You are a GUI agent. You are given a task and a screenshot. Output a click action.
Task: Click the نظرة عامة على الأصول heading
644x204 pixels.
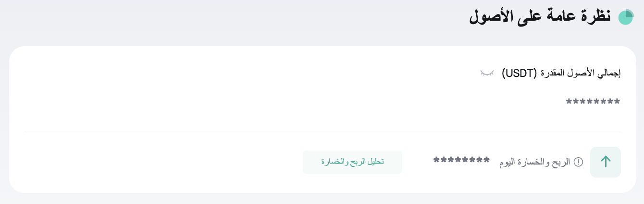coord(540,16)
